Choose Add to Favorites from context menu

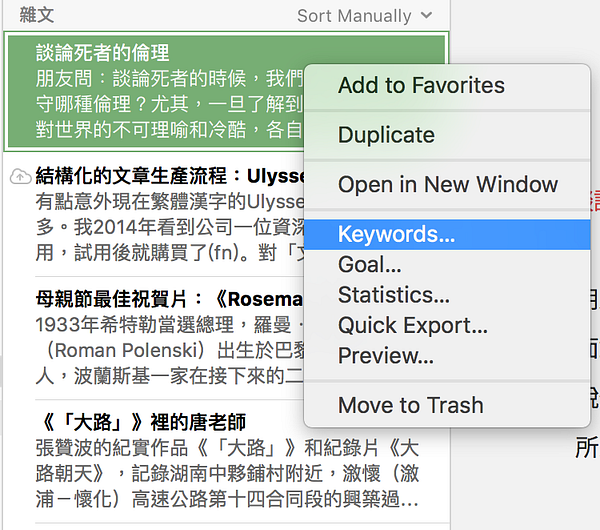pyautogui.click(x=421, y=85)
